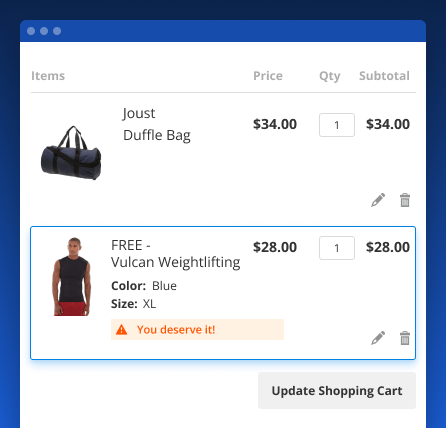Click the Update Shopping Cart button
The image size is (446, 428).
tap(337, 390)
